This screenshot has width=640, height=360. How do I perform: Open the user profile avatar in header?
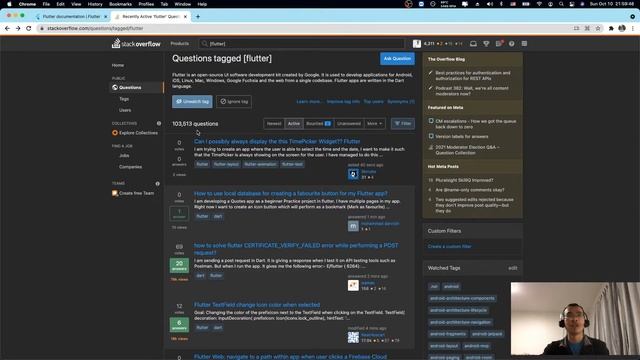[417, 44]
